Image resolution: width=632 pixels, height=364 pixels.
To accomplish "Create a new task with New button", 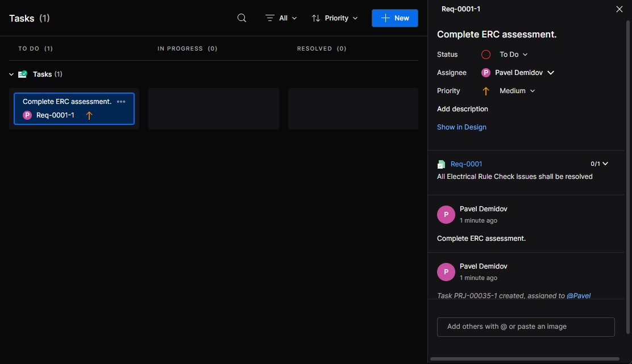I will tap(394, 18).
